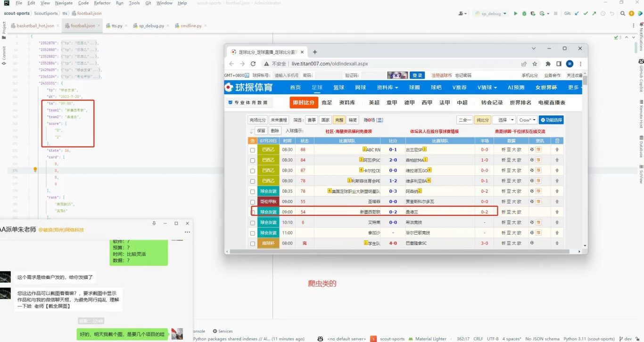Viewport: 644px width, 342px height.
Task: Bookmark the titan007 page with star
Action: [535, 64]
